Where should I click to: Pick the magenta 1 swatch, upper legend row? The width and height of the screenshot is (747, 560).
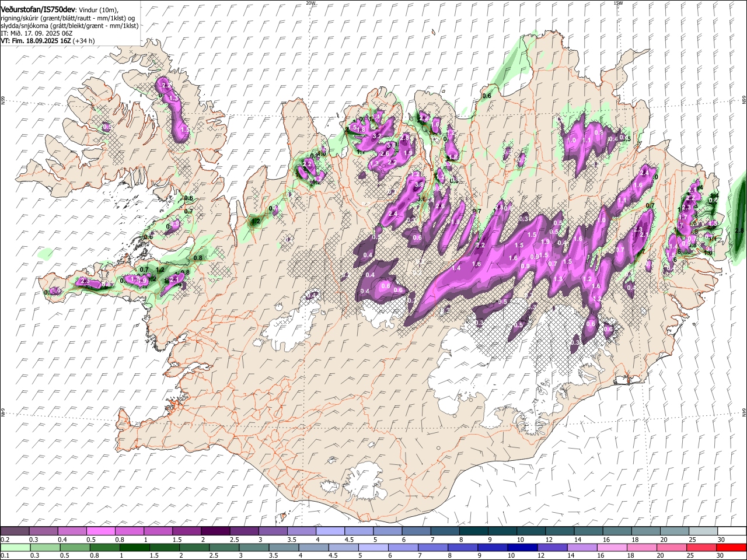tap(158, 531)
